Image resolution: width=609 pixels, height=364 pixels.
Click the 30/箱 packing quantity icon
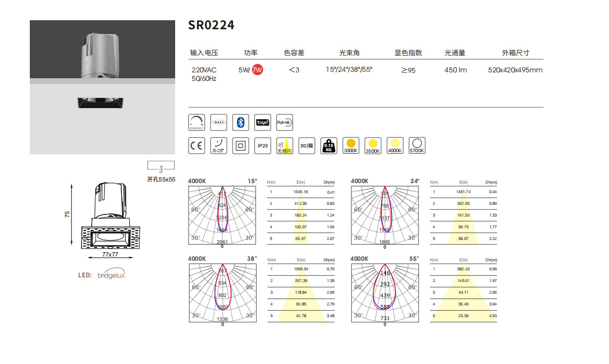(x=307, y=146)
